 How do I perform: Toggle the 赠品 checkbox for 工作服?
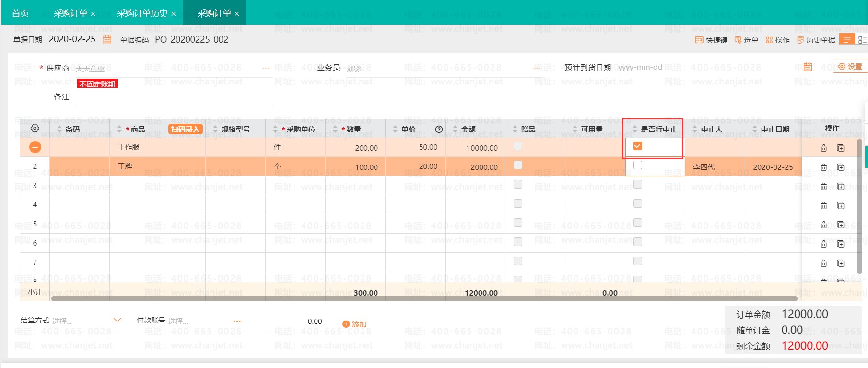click(517, 146)
